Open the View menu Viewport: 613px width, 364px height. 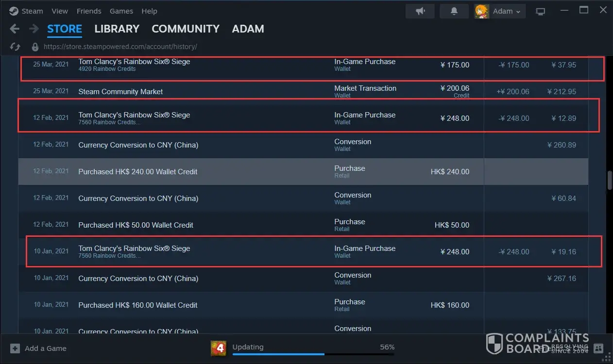60,11
